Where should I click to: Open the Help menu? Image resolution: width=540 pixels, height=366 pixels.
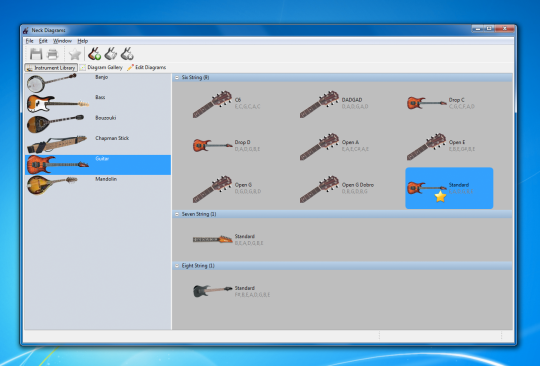pyautogui.click(x=83, y=41)
